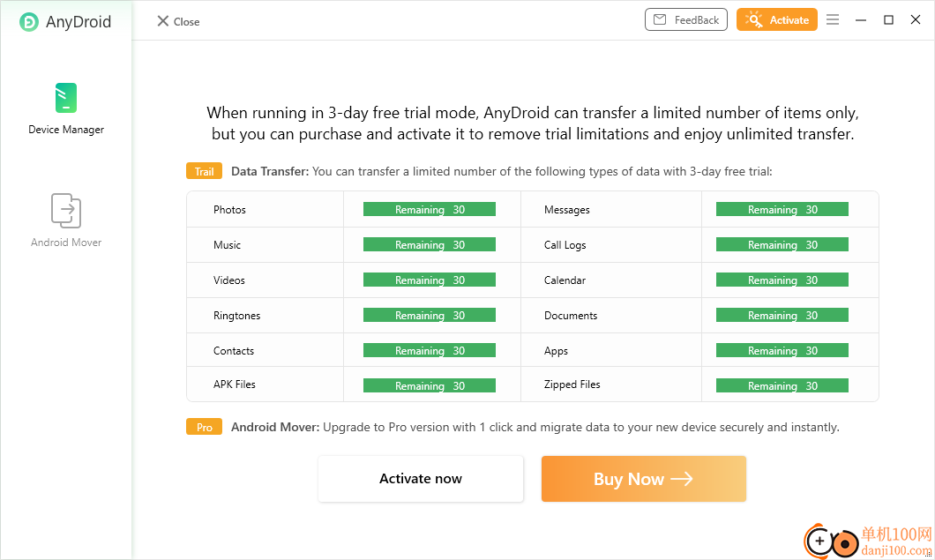Click the orange Pro badge
The height and width of the screenshot is (560, 935).
204,427
